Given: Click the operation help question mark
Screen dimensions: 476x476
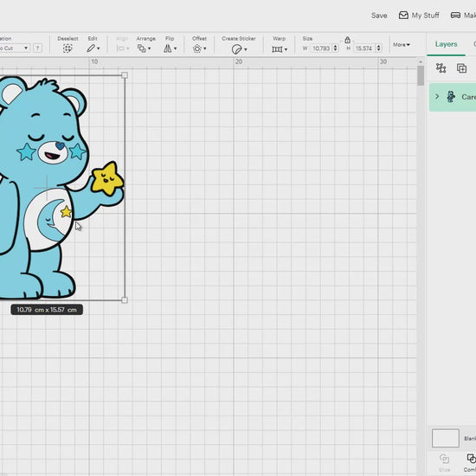Looking at the screenshot, I should (37, 48).
